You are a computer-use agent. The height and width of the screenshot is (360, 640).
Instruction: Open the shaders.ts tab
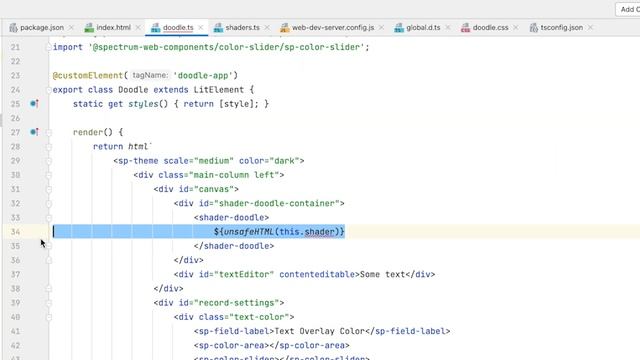[242, 27]
